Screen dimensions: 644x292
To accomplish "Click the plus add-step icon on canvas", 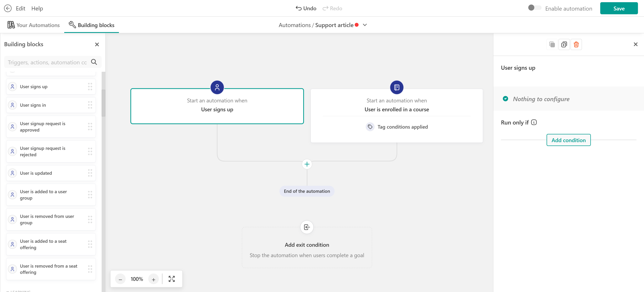I will pos(307,164).
